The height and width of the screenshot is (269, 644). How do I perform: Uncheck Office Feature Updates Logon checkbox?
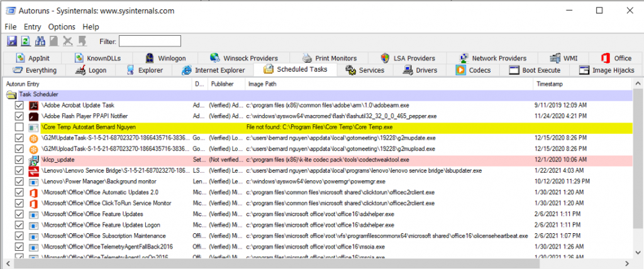click(x=18, y=225)
